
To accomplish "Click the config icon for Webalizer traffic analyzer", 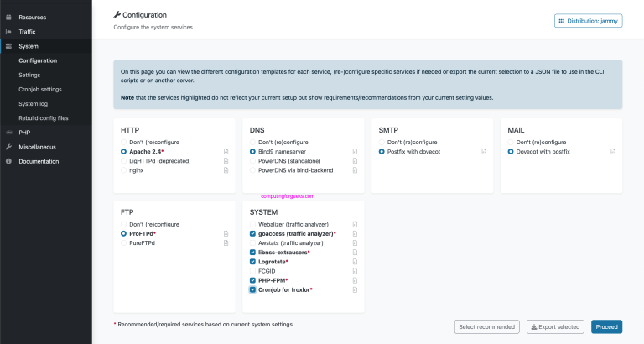I will tap(355, 224).
